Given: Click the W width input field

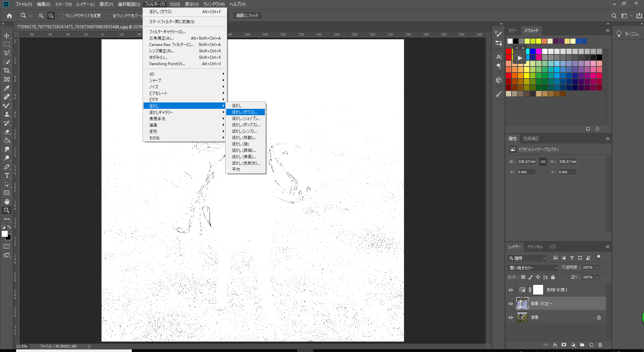Looking at the screenshot, I should point(526,162).
